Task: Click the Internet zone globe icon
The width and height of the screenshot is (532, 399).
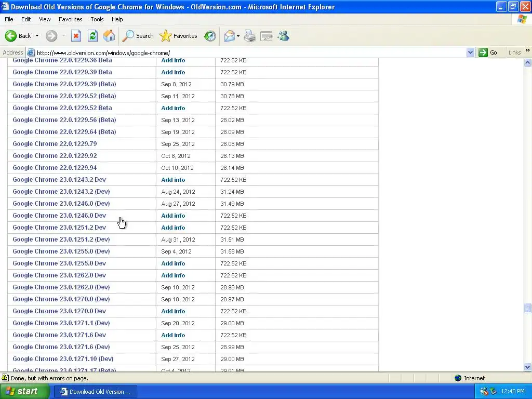Action: tap(458, 378)
